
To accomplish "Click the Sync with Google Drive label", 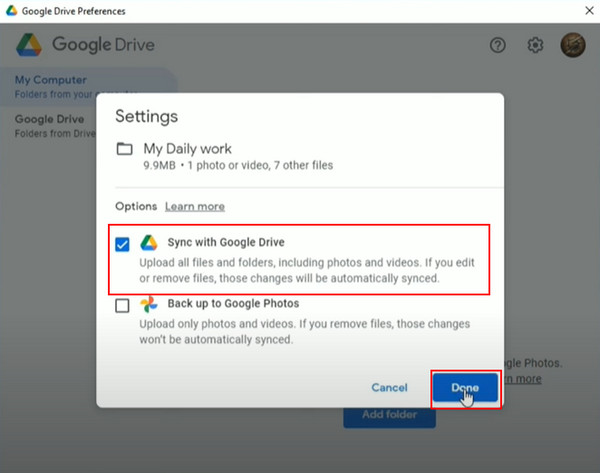I will click(x=226, y=242).
